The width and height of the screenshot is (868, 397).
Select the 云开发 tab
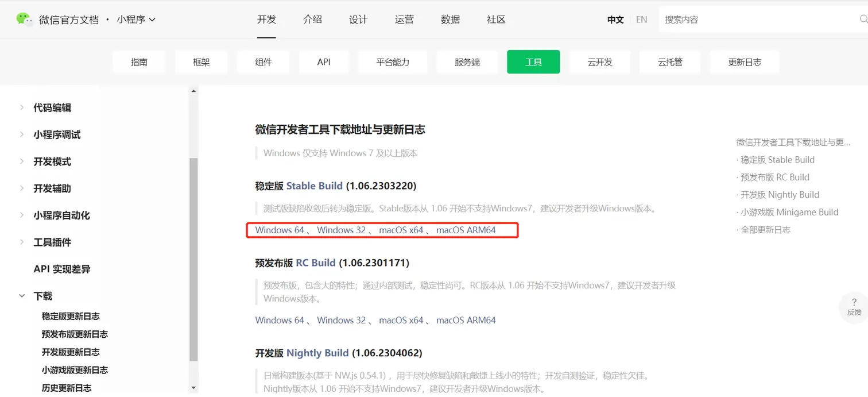pos(600,61)
